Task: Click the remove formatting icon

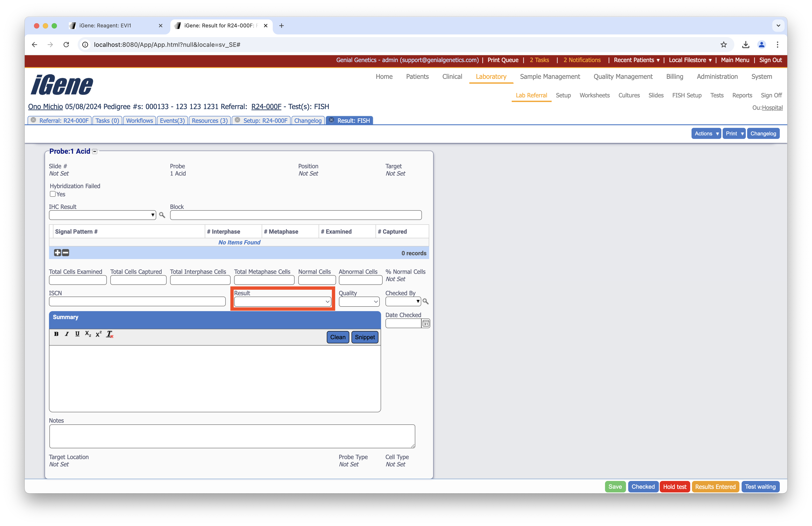Action: [x=109, y=334]
